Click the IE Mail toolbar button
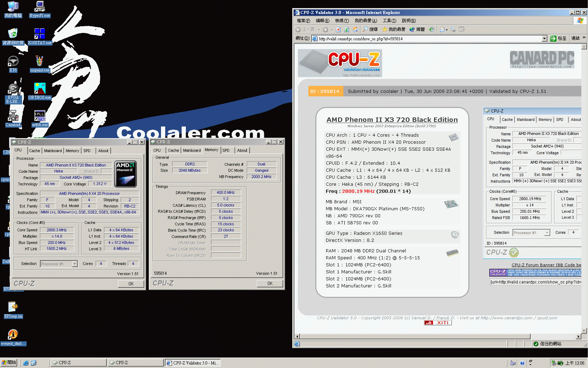 coord(442,29)
